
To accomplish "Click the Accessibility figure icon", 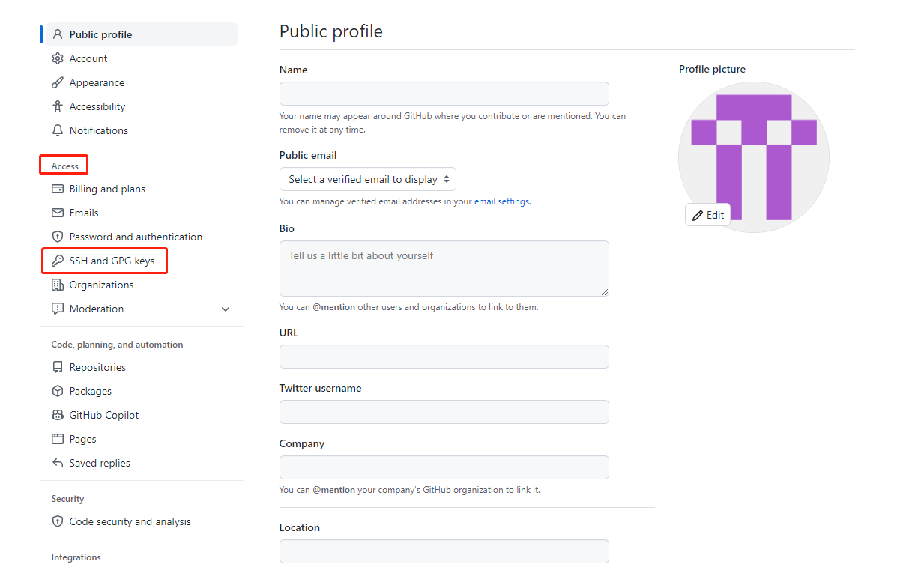I will point(58,106).
